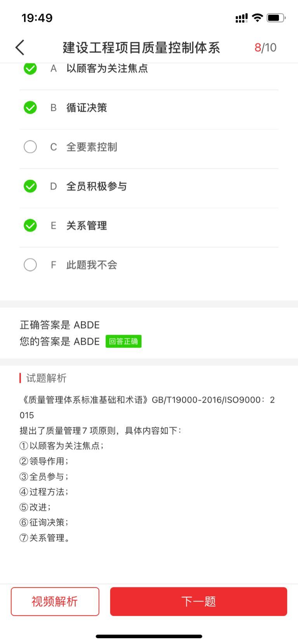Uncheck option E 关系管理

click(30, 226)
